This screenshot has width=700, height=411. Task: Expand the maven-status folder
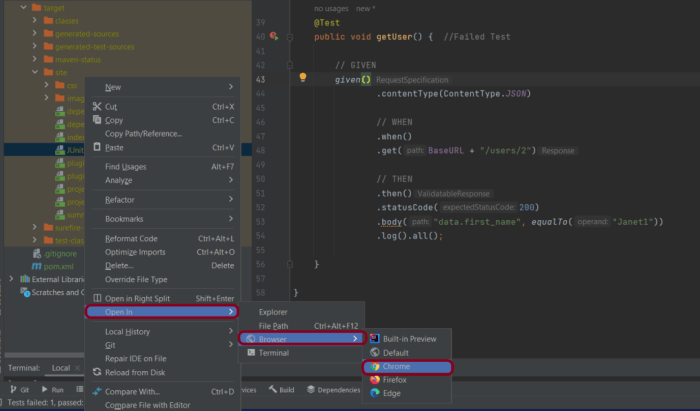[x=35, y=59]
